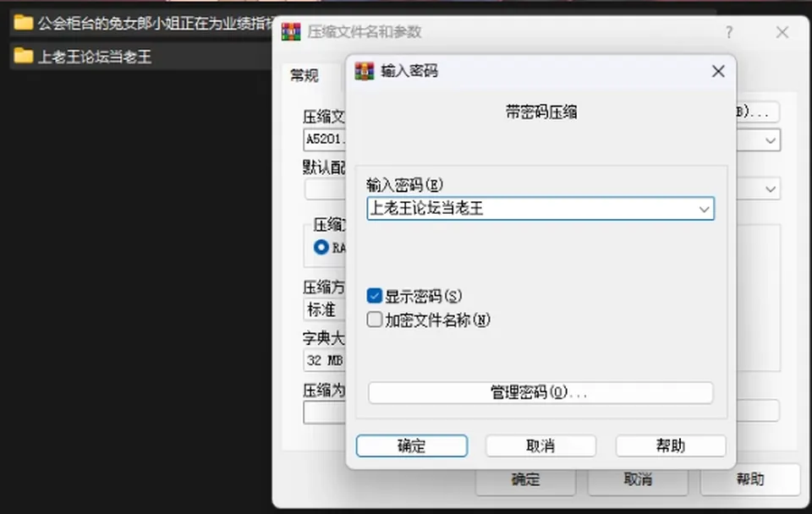Uncheck the 显示密码 checkbox
Viewport: 812px width, 514px height.
pos(375,296)
